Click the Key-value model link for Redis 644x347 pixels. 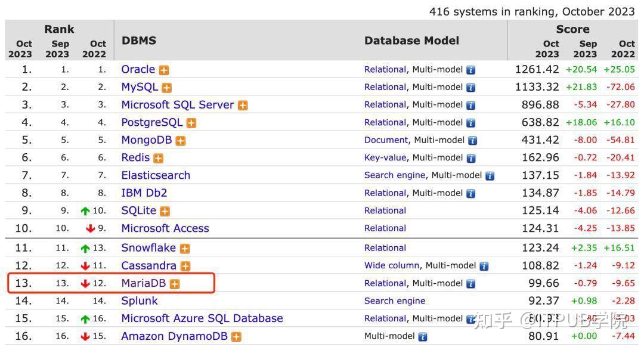tap(385, 157)
